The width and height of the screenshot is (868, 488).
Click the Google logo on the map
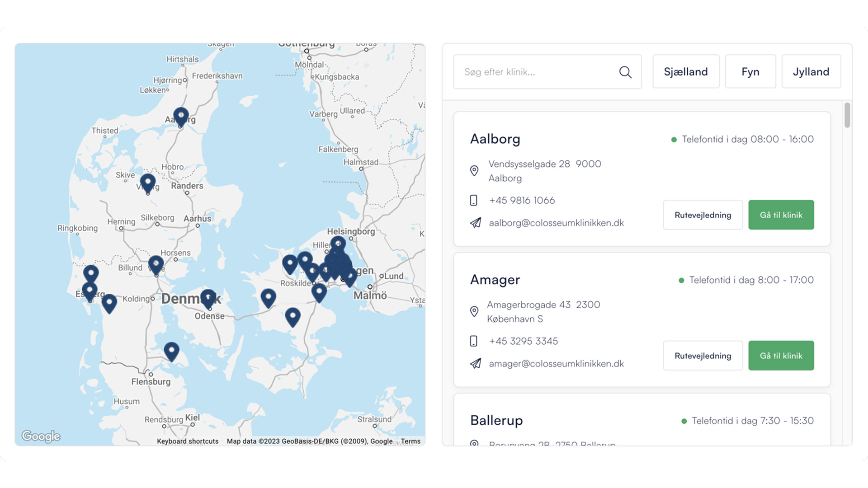41,436
